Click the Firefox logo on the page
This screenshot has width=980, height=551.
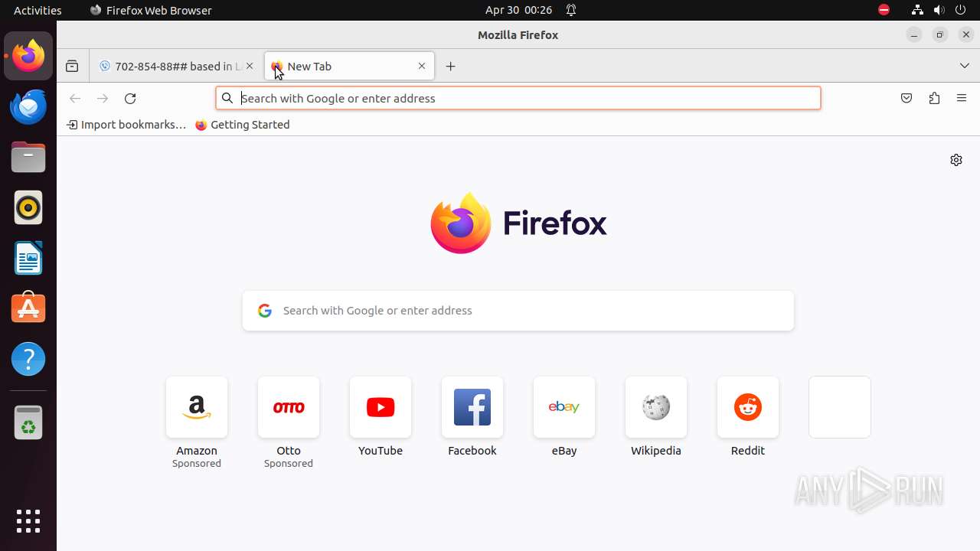click(518, 223)
